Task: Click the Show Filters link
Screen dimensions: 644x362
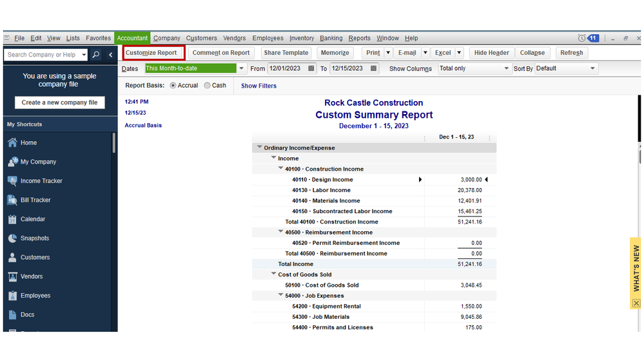Action: coord(259,86)
